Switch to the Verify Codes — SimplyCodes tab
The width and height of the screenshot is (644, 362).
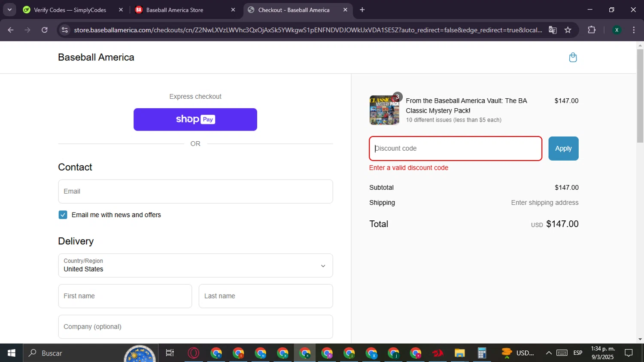coord(70,10)
